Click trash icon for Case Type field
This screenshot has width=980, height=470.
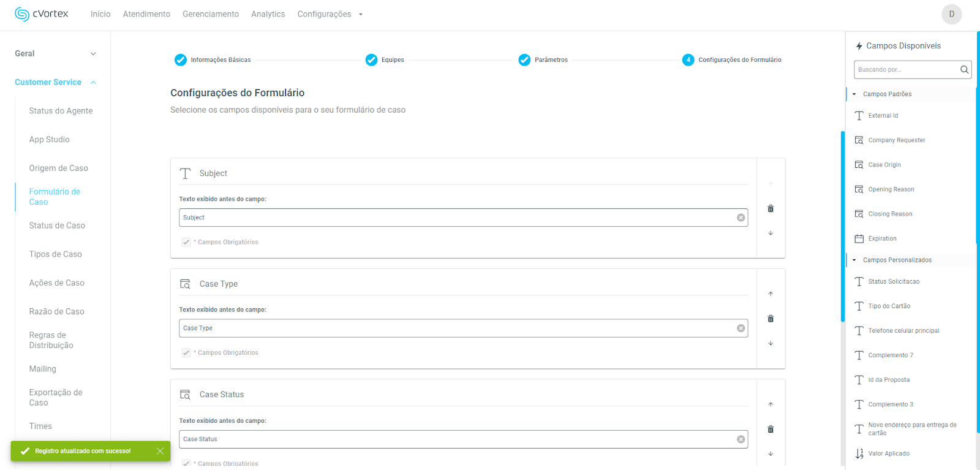click(x=771, y=319)
